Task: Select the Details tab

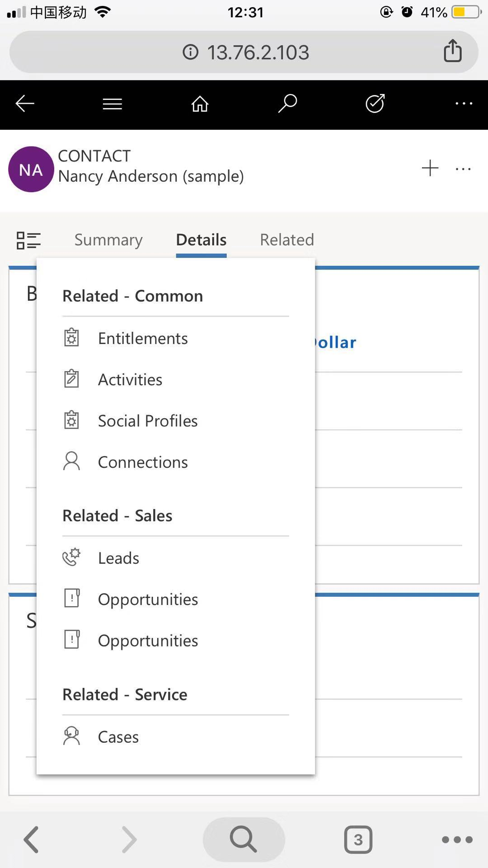Action: [201, 240]
